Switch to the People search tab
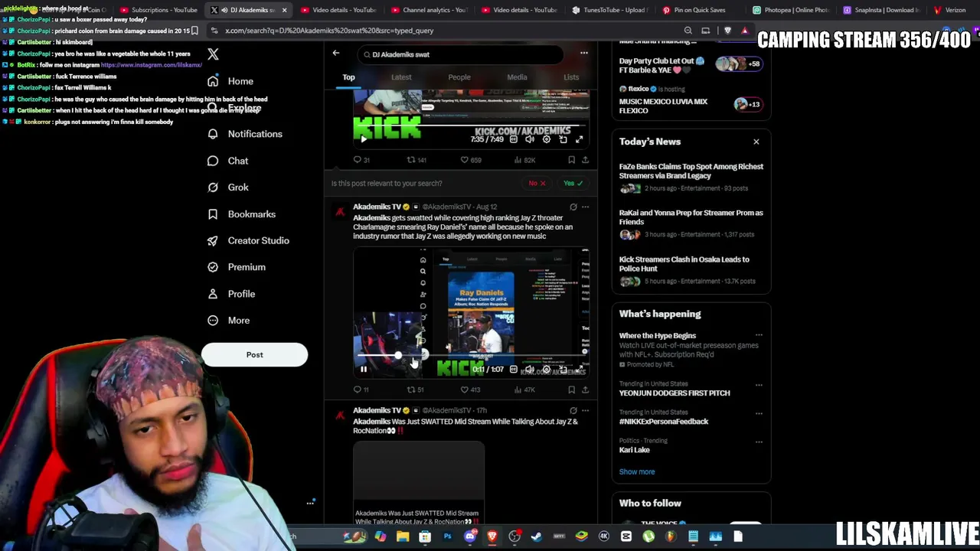 (x=459, y=77)
